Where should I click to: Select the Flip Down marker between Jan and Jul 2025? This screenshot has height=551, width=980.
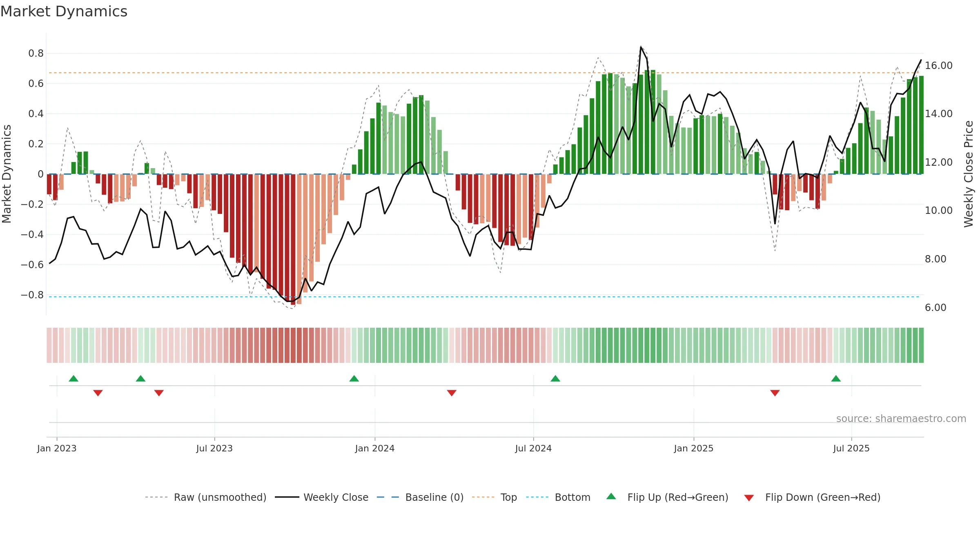[775, 393]
